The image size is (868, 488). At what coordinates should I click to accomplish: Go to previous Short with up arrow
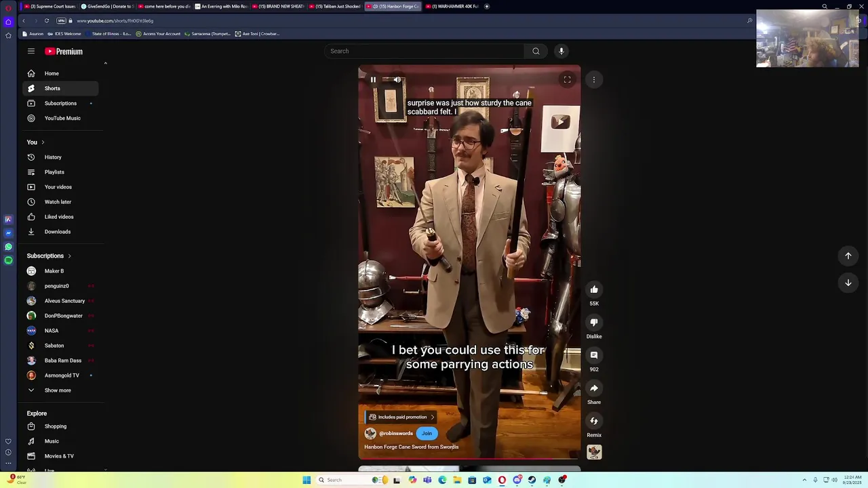pos(848,256)
